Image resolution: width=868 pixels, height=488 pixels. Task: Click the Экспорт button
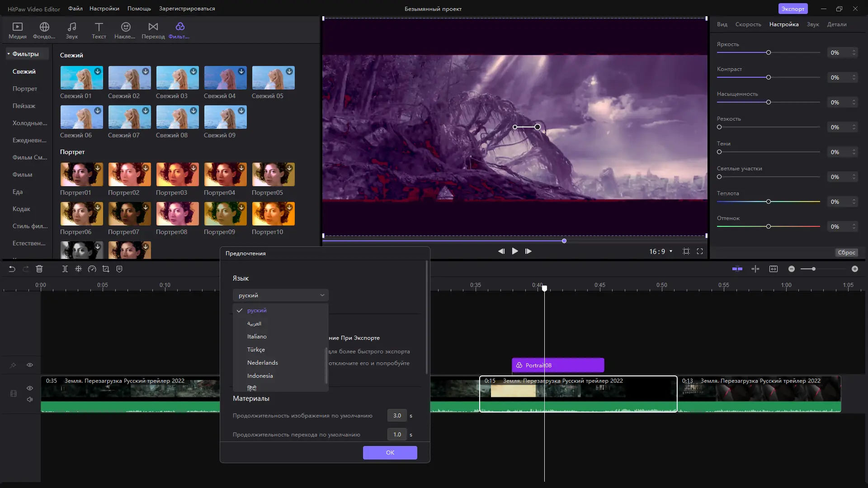[793, 9]
